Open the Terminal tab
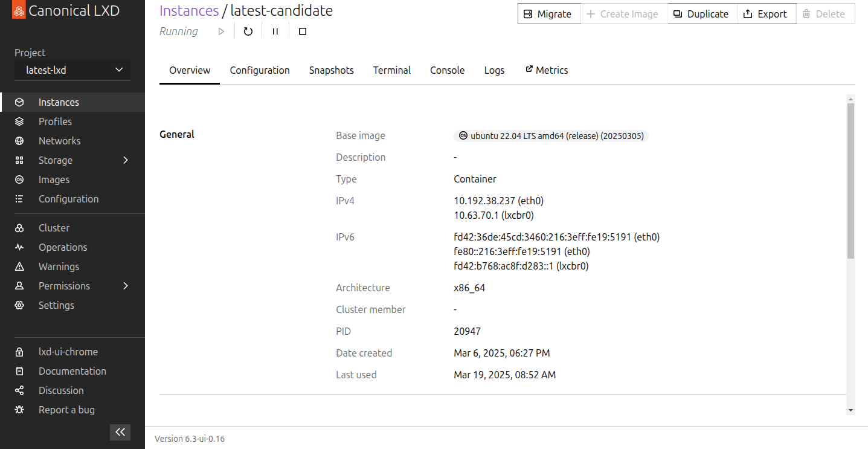Screen dimensions: 868x449 391,69
